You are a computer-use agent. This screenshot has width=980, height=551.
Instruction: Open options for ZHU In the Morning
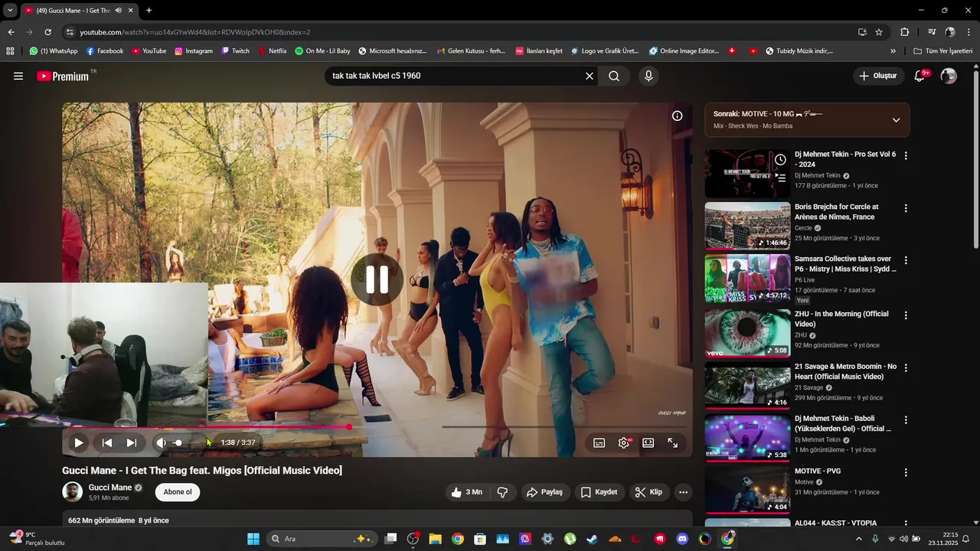pyautogui.click(x=906, y=315)
